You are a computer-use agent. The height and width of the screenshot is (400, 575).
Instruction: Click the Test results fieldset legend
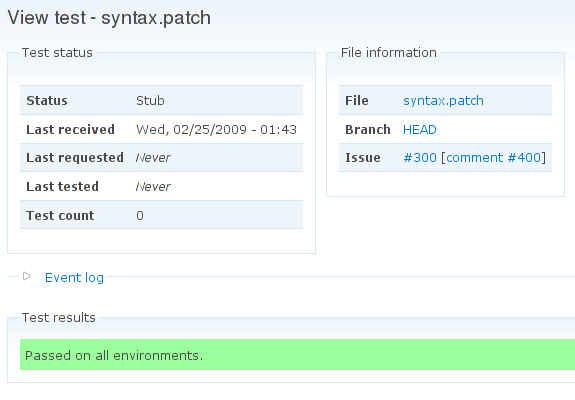pos(59,318)
